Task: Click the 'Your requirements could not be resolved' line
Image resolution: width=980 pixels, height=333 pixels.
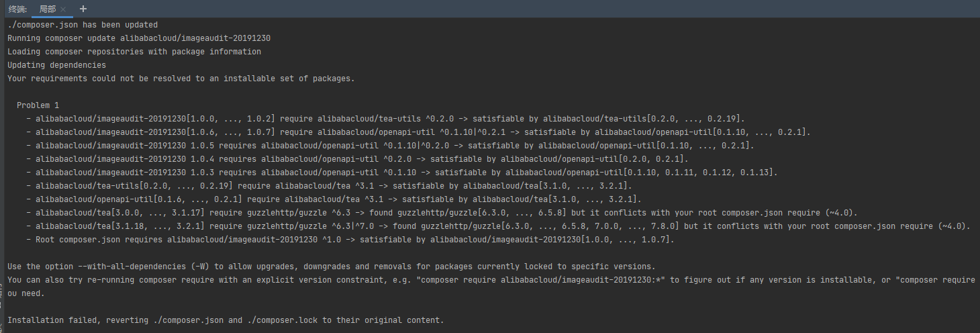Action: [181, 79]
